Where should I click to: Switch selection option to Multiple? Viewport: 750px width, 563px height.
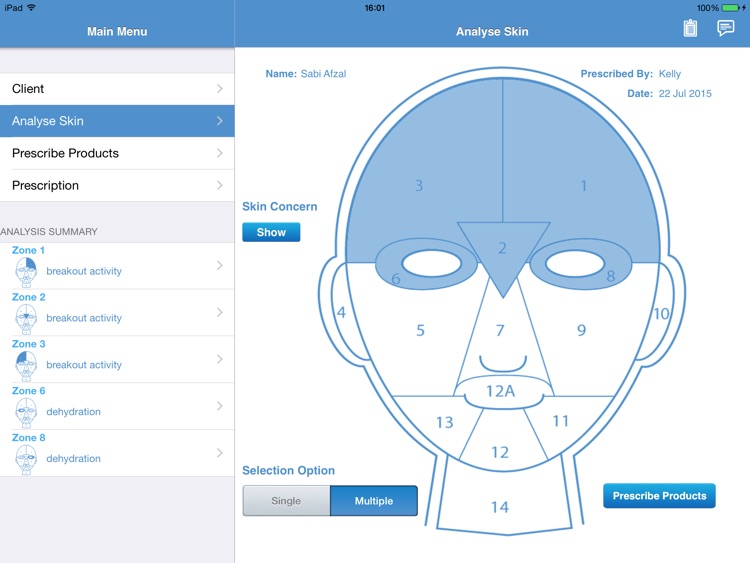coord(374,501)
